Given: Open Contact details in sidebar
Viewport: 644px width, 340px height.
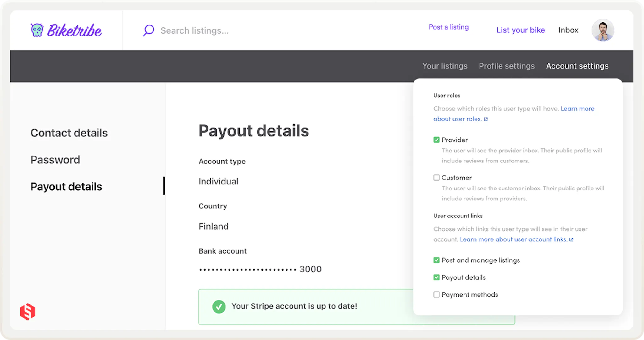Looking at the screenshot, I should pos(69,133).
